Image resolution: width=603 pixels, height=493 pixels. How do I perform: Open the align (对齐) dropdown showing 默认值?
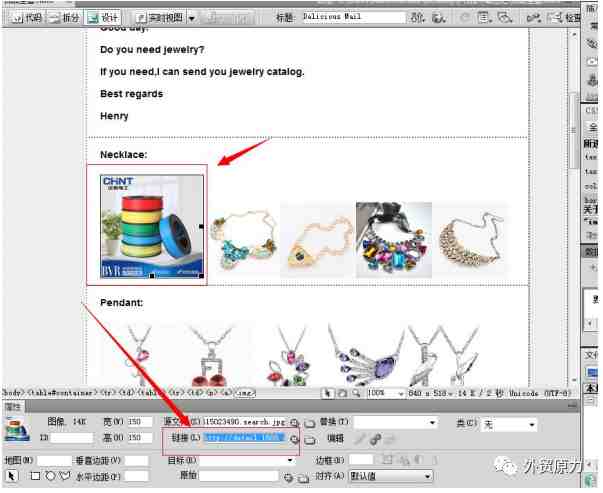391,476
